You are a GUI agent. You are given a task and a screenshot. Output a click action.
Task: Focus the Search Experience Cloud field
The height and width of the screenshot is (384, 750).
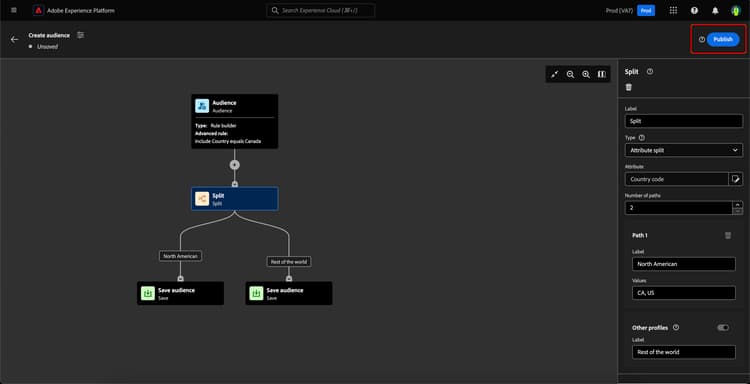tap(320, 11)
